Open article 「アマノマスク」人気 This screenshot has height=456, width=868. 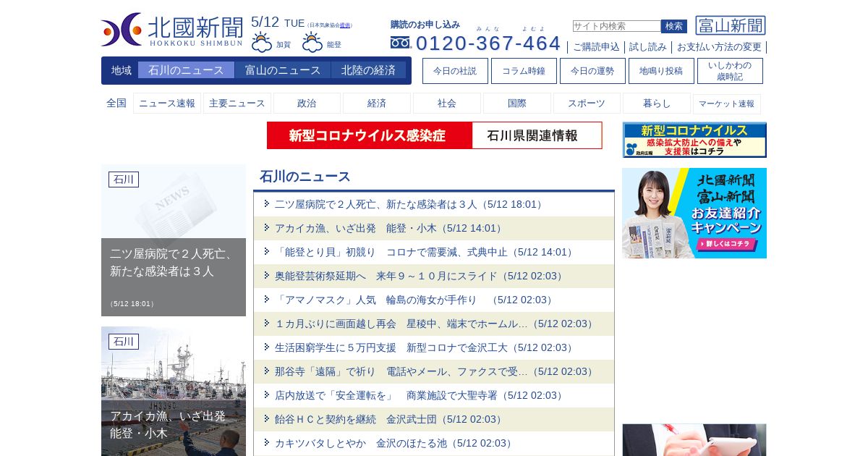(414, 300)
